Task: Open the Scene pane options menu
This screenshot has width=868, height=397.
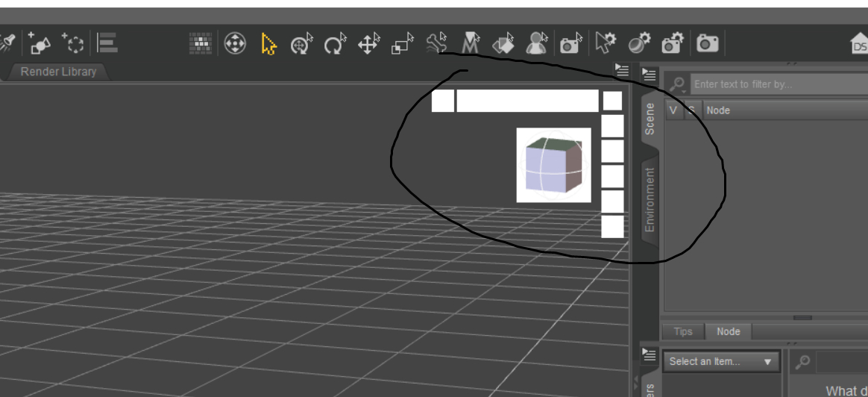Action: coord(648,74)
